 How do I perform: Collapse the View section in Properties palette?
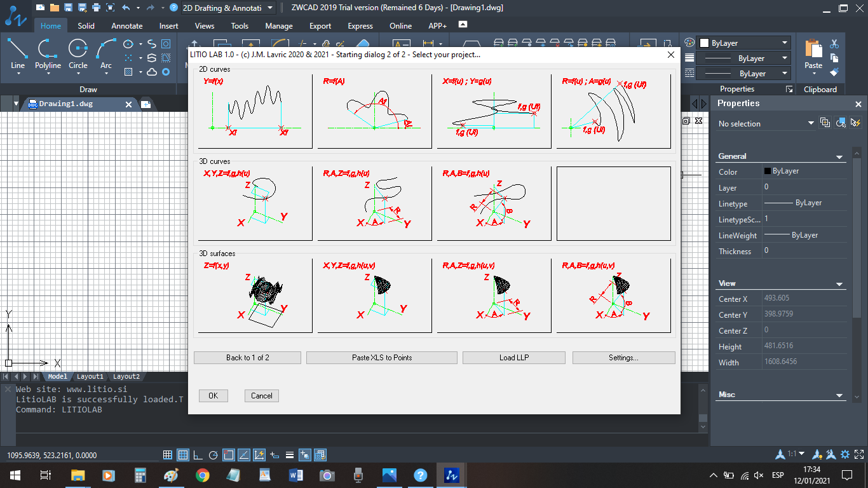pos(839,284)
